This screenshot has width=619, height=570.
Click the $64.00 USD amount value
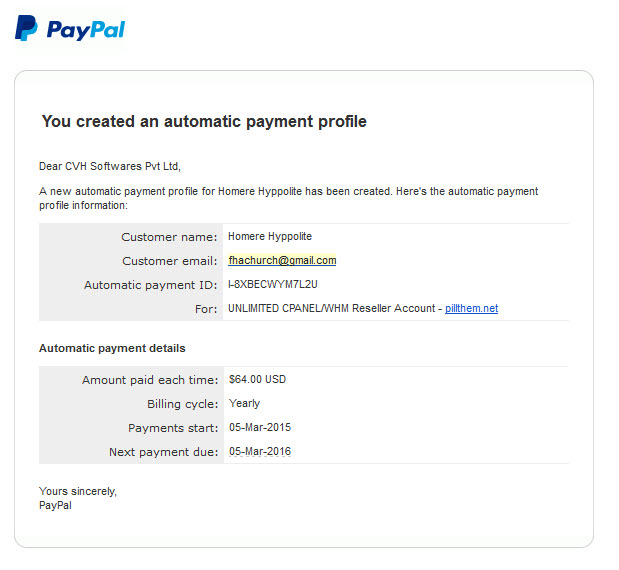257,379
